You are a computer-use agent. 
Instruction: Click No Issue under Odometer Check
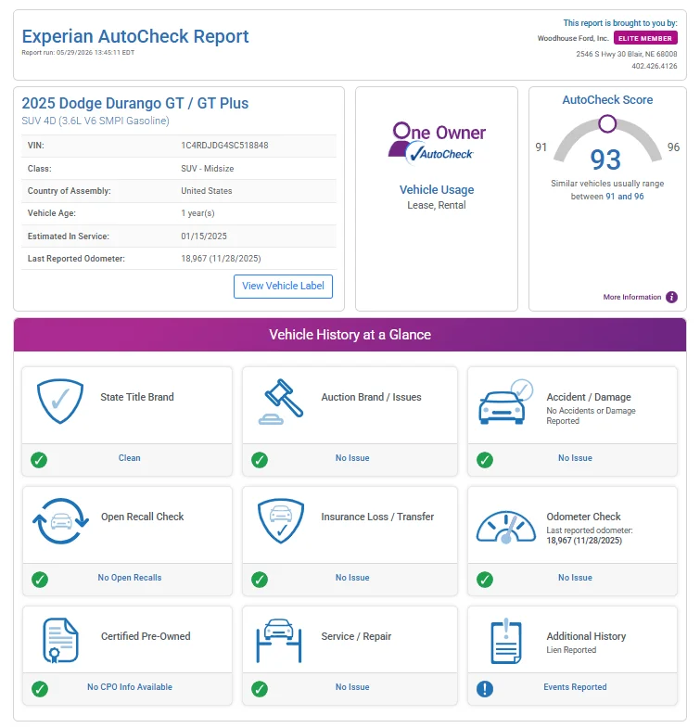click(575, 578)
